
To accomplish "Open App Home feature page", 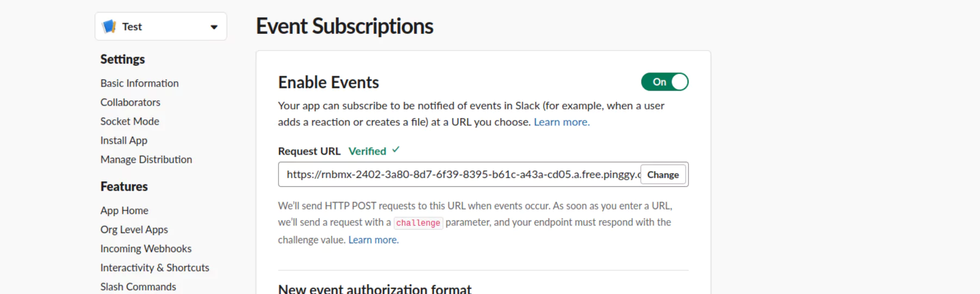I will pos(125,211).
